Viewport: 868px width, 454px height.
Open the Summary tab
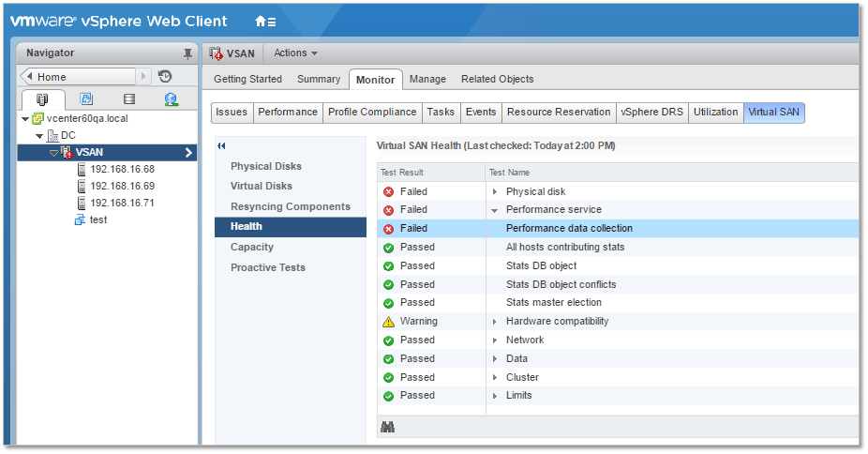coord(319,79)
